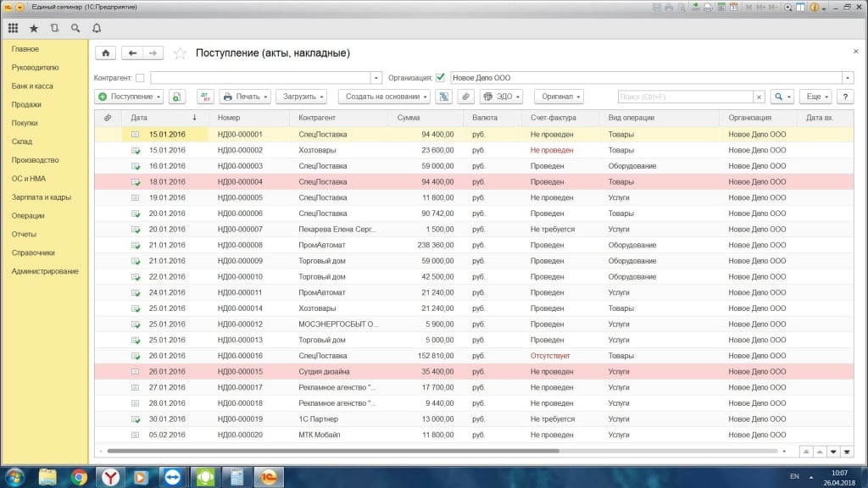The width and height of the screenshot is (868, 488).
Task: Open the sections grid menu icon
Action: [13, 27]
